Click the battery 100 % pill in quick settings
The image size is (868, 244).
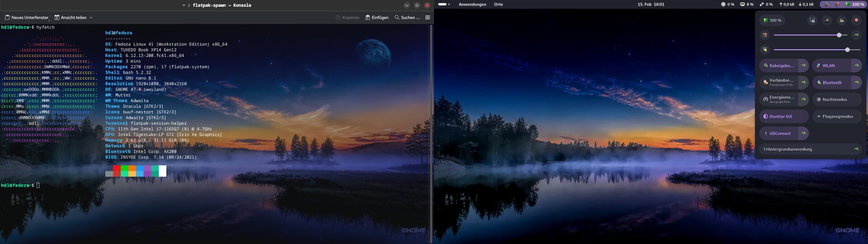pyautogui.click(x=772, y=20)
